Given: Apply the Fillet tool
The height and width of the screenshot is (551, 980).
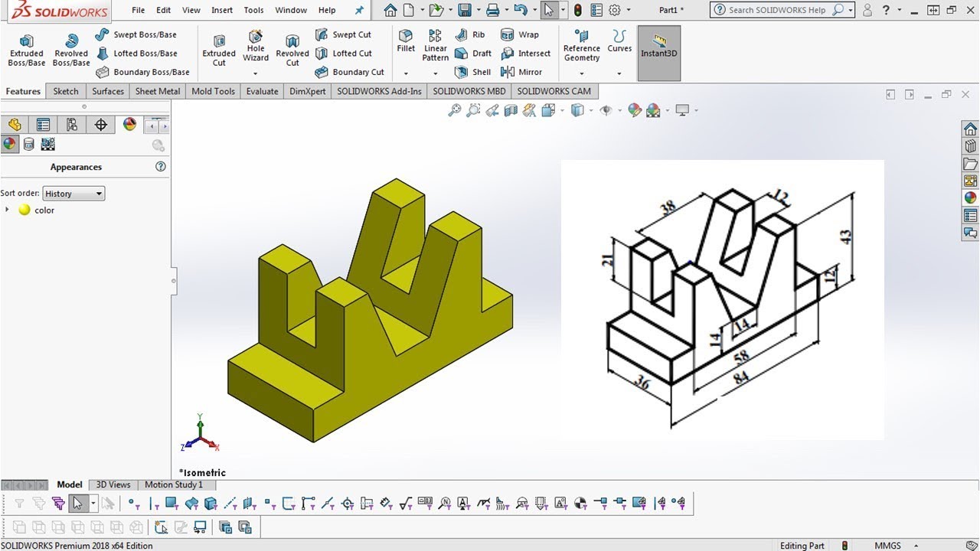Looking at the screenshot, I should (x=406, y=42).
